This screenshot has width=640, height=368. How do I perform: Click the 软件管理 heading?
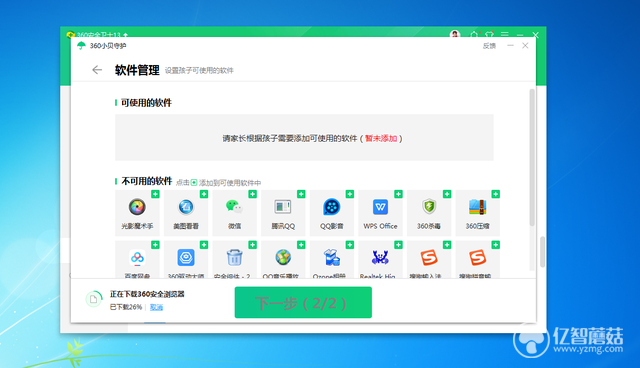(137, 70)
